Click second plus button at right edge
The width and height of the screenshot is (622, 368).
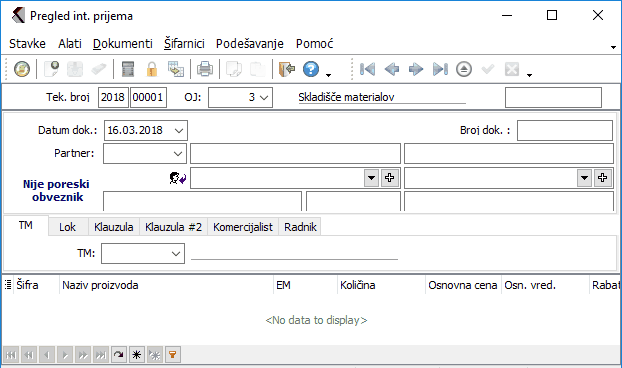[603, 178]
